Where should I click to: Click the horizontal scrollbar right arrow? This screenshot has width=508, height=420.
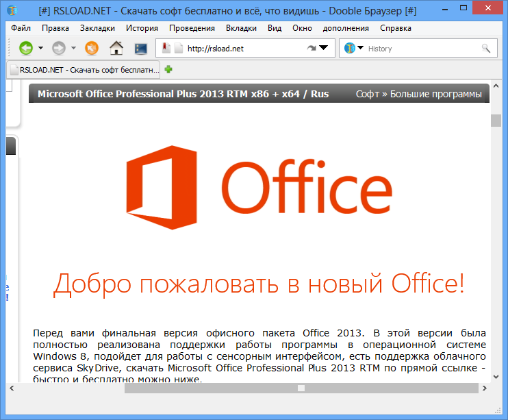click(x=484, y=388)
